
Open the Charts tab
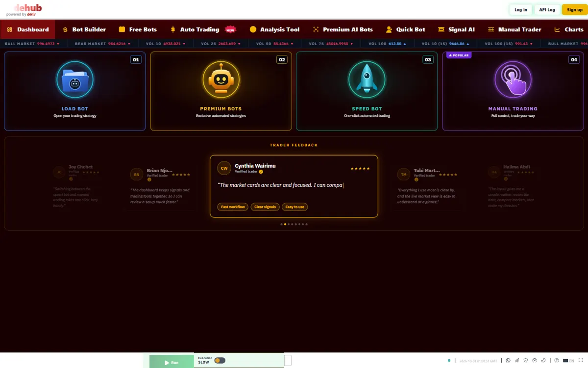tap(569, 29)
